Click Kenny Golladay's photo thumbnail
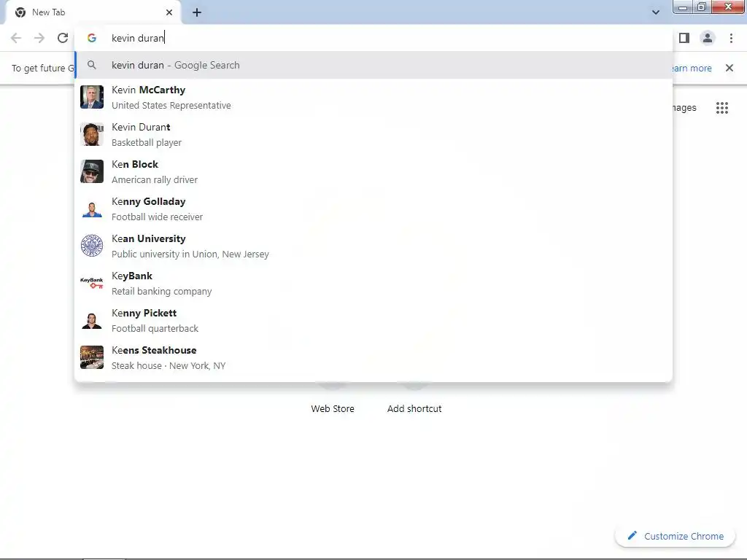Image resolution: width=747 pixels, height=560 pixels. point(92,209)
